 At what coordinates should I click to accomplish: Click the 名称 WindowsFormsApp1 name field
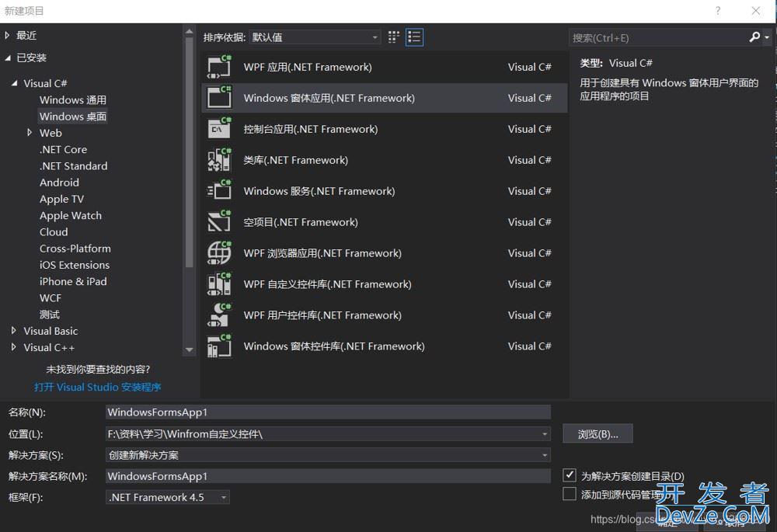[x=328, y=412]
